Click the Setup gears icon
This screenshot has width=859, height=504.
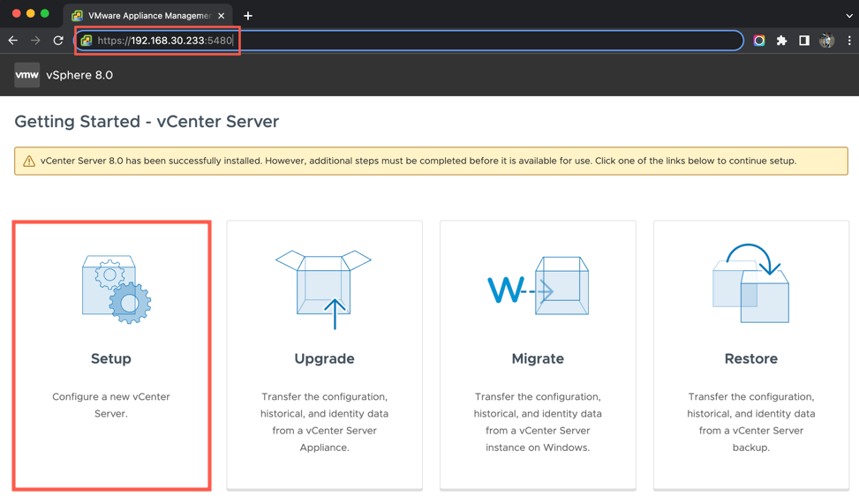pos(117,289)
